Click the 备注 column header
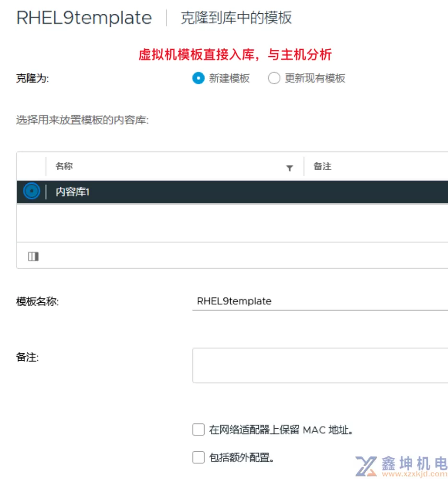Viewport: 448px width, 479px height. coord(322,166)
